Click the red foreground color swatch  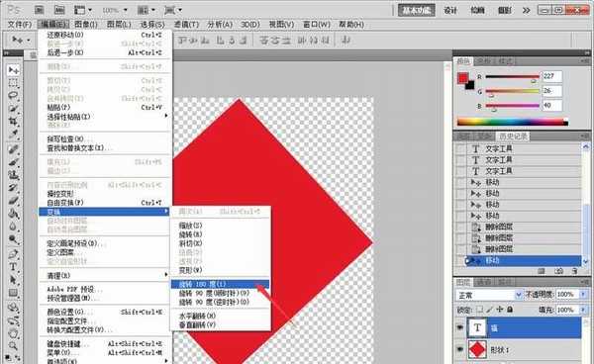462,78
